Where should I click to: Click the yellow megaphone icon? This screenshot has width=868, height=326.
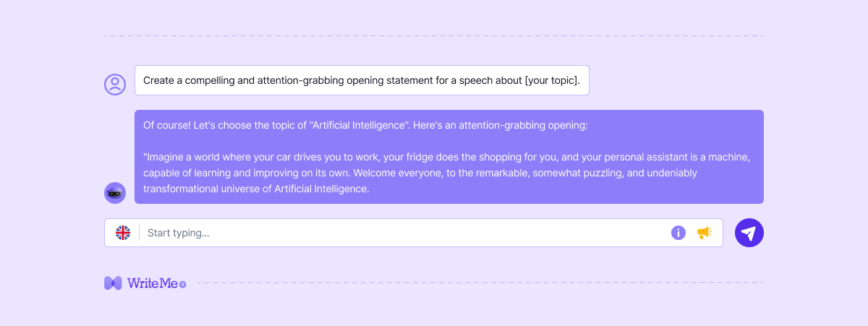[x=704, y=233]
